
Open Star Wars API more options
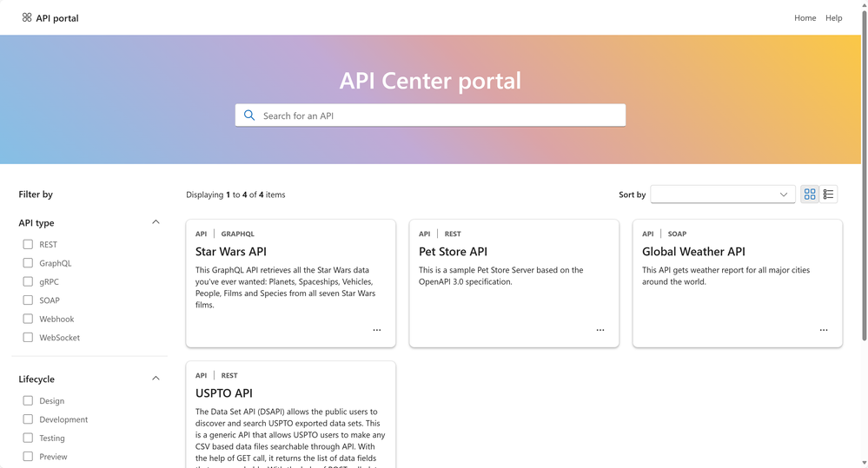coord(377,330)
